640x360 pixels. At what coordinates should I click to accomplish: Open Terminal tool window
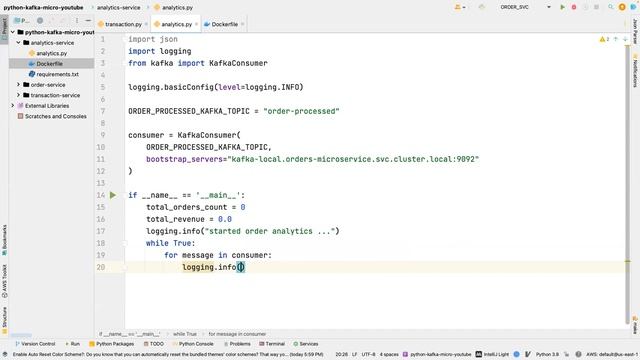(272, 344)
